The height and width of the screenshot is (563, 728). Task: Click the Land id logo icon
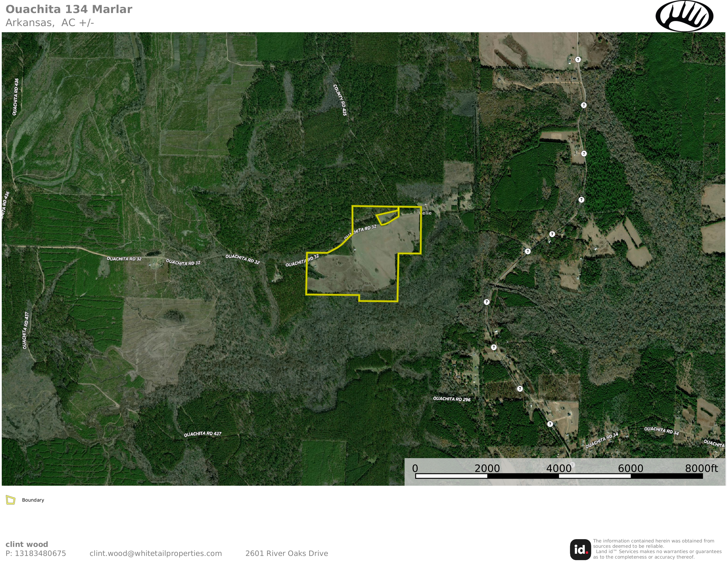[x=580, y=549]
